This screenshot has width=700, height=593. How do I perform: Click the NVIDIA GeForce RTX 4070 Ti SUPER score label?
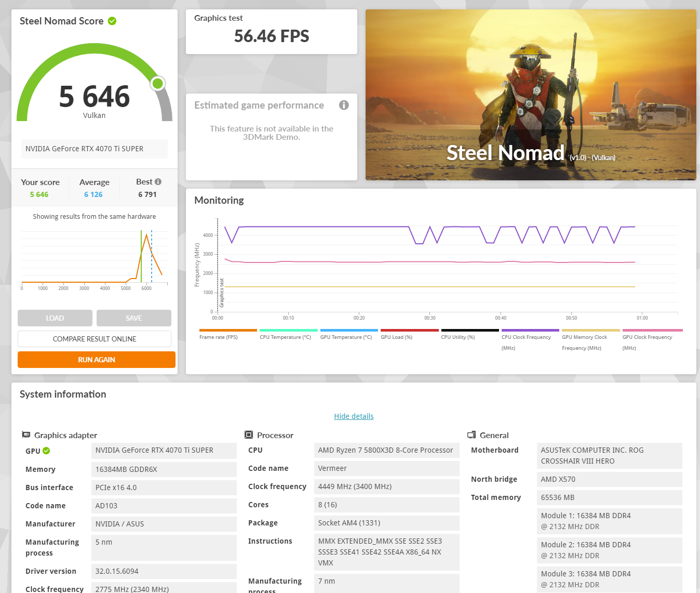(x=95, y=149)
